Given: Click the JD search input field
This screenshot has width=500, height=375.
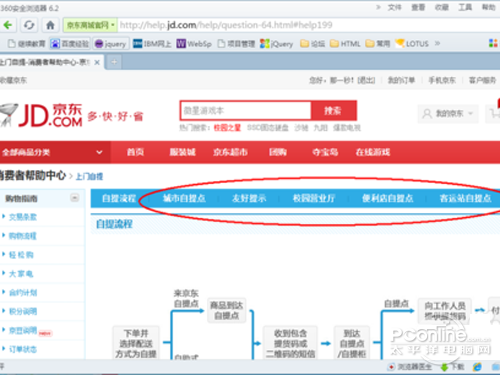Looking at the screenshot, I should pyautogui.click(x=246, y=111).
